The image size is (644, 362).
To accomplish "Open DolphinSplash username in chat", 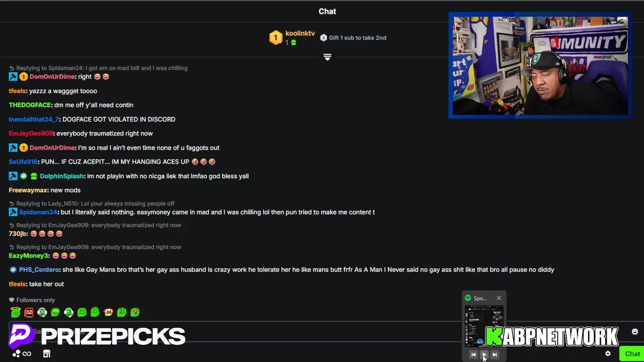I will 61,176.
